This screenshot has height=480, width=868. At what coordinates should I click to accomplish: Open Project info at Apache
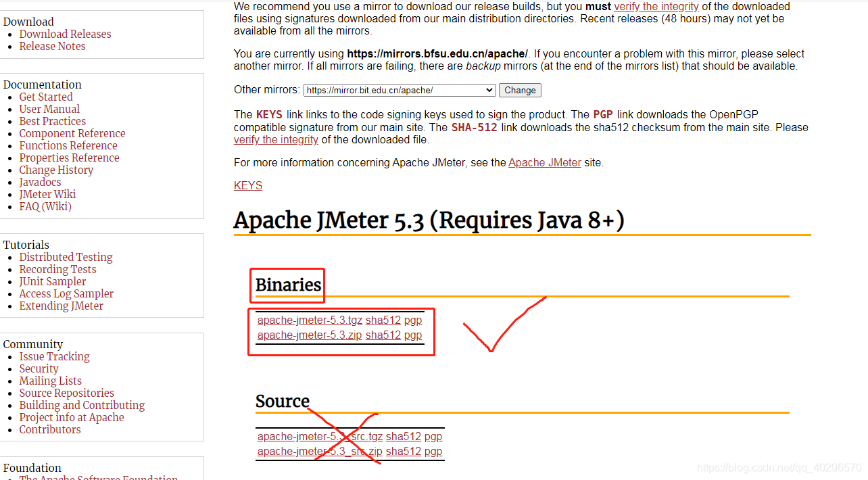(x=72, y=417)
